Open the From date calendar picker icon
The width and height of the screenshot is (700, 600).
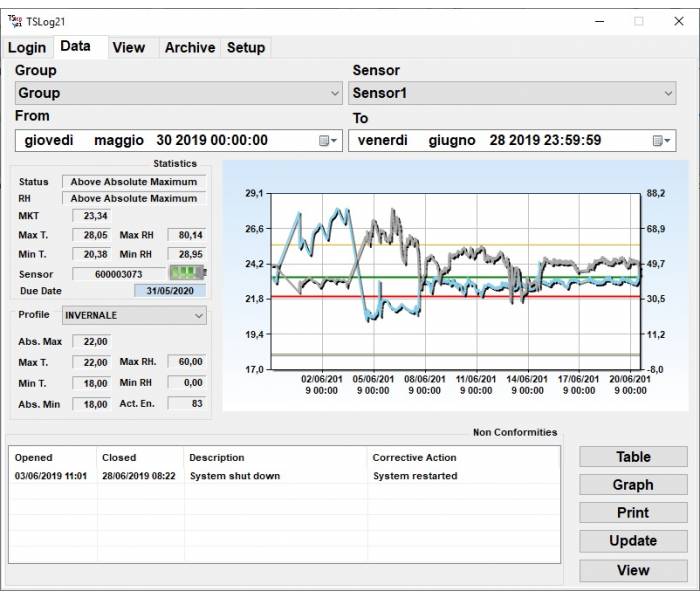[x=328, y=141]
